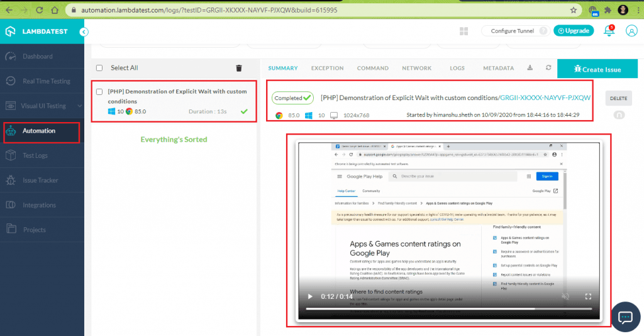This screenshot has width=644, height=336.
Task: Click the Automation robot icon
Action: pos(11,131)
